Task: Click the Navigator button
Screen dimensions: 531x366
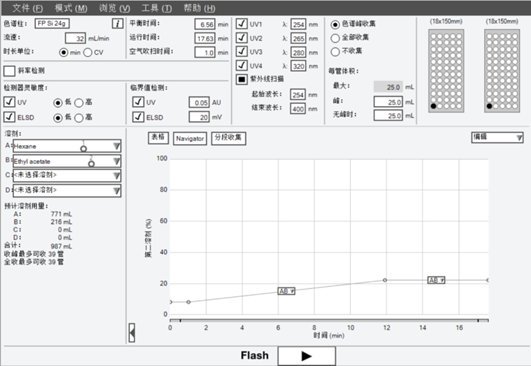Action: pos(190,138)
